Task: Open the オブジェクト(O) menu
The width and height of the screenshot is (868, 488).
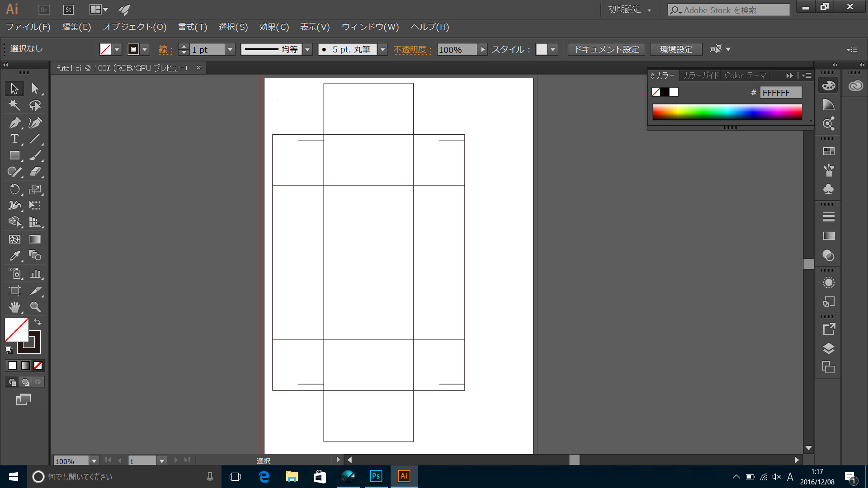Action: 135,27
